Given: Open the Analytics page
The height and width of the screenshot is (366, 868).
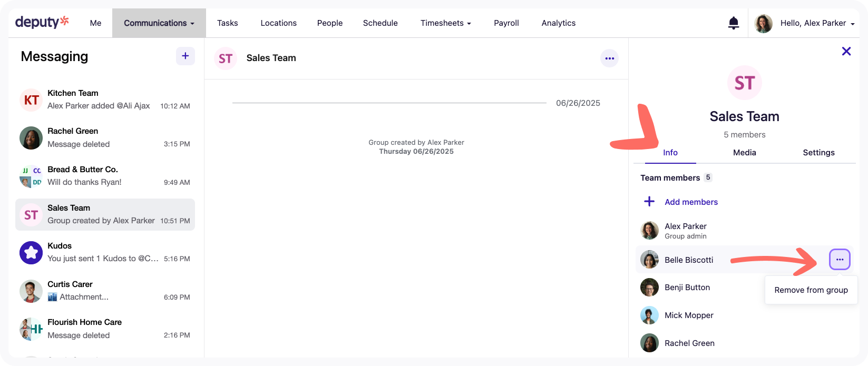Looking at the screenshot, I should point(558,23).
